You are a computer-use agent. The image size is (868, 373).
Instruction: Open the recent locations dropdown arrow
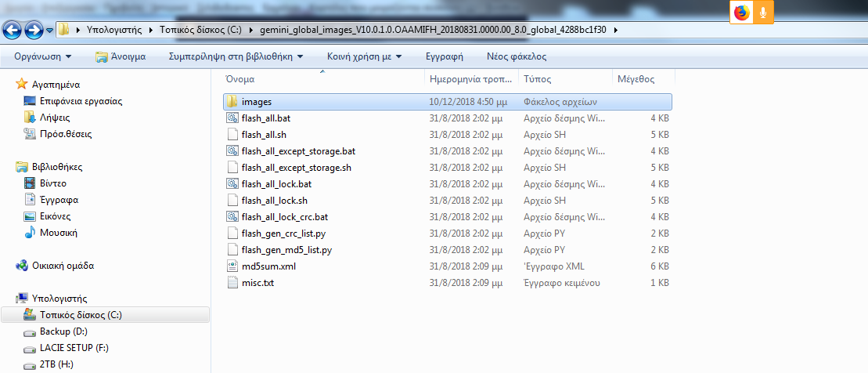[x=50, y=31]
